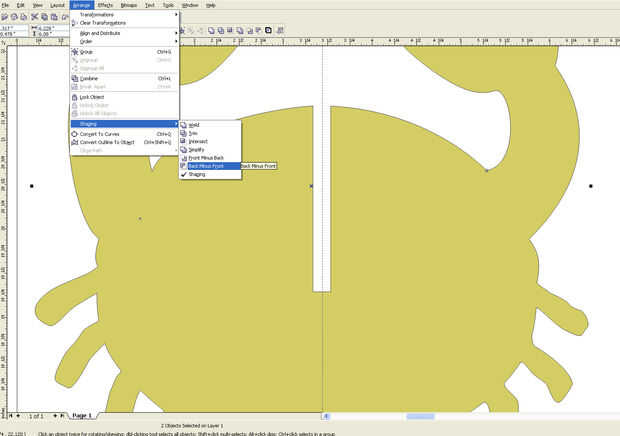Click the horizontal scrollbar thumb

point(420,416)
